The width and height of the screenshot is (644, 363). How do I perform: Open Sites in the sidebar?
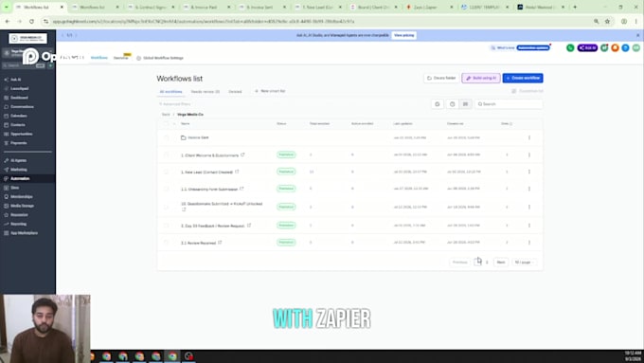tap(15, 188)
